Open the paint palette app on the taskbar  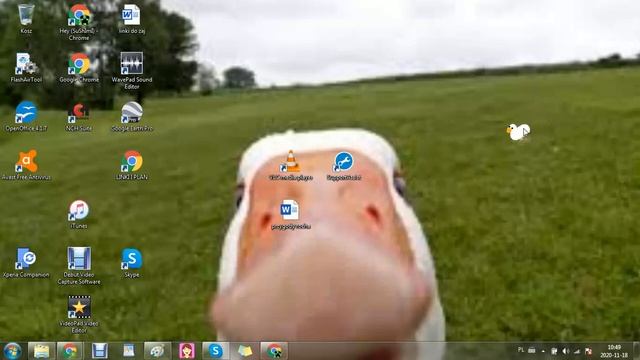point(157,351)
